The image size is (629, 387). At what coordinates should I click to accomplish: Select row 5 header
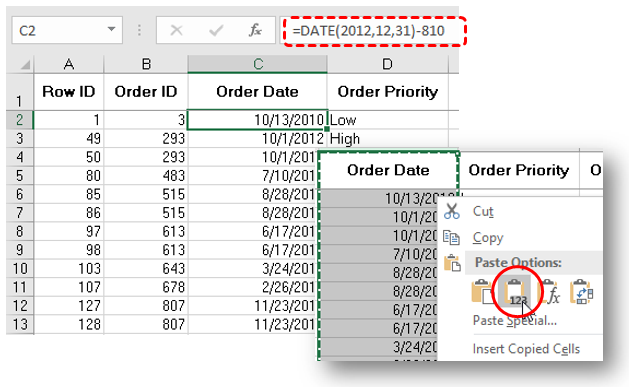coord(19,176)
